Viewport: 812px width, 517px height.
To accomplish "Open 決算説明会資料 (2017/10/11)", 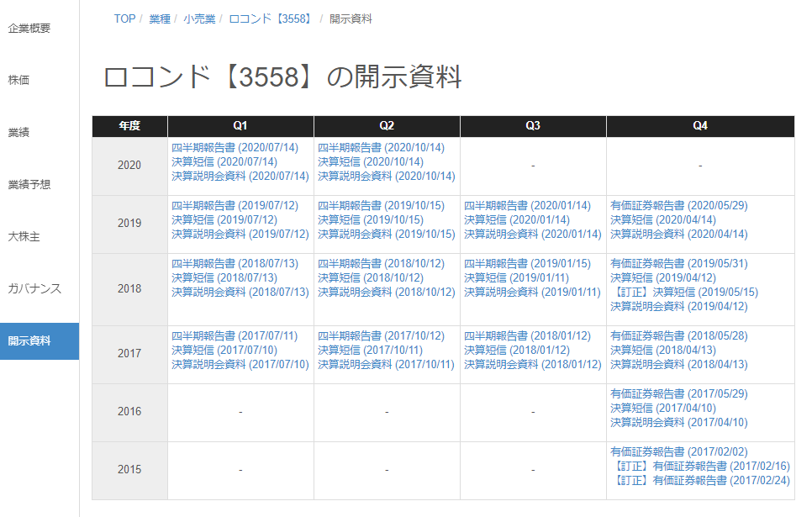I will coord(387,365).
